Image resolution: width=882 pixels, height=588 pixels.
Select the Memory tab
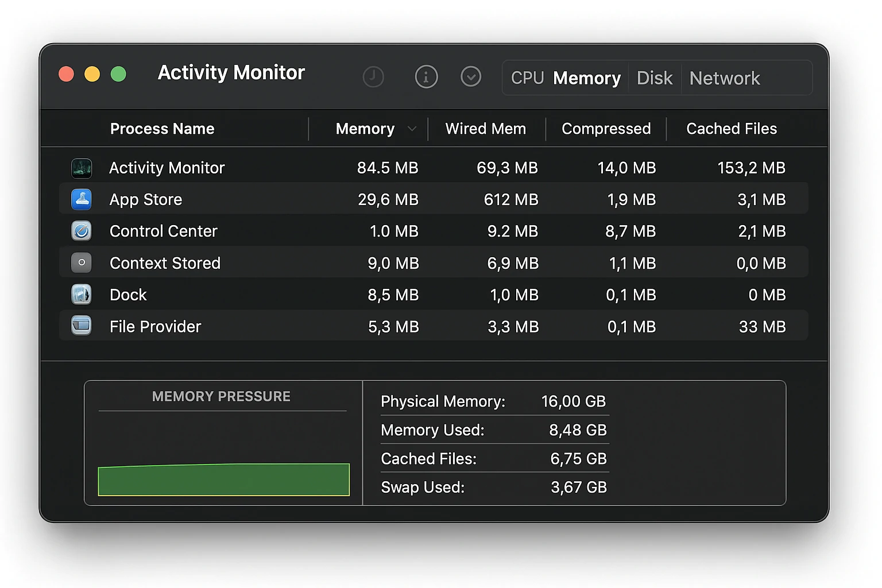[x=587, y=78]
